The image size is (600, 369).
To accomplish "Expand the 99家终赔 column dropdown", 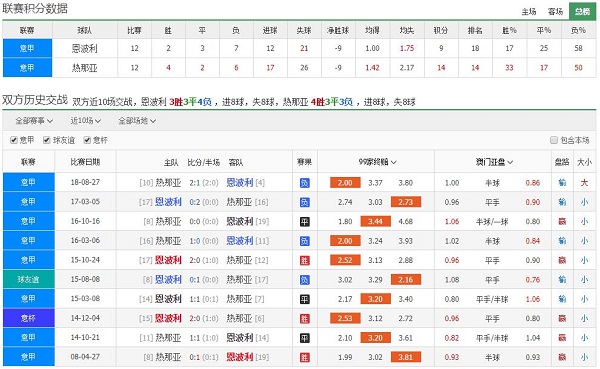I will 377,162.
